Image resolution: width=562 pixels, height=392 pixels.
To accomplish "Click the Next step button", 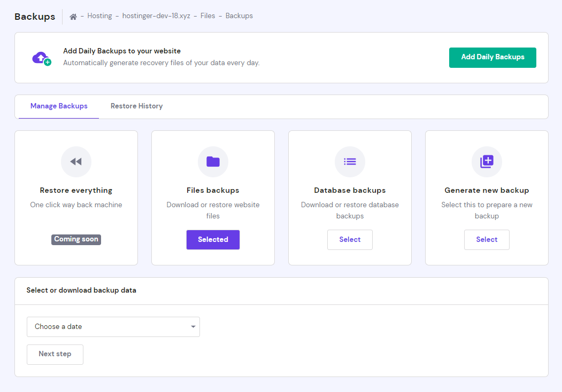I will [x=55, y=355].
